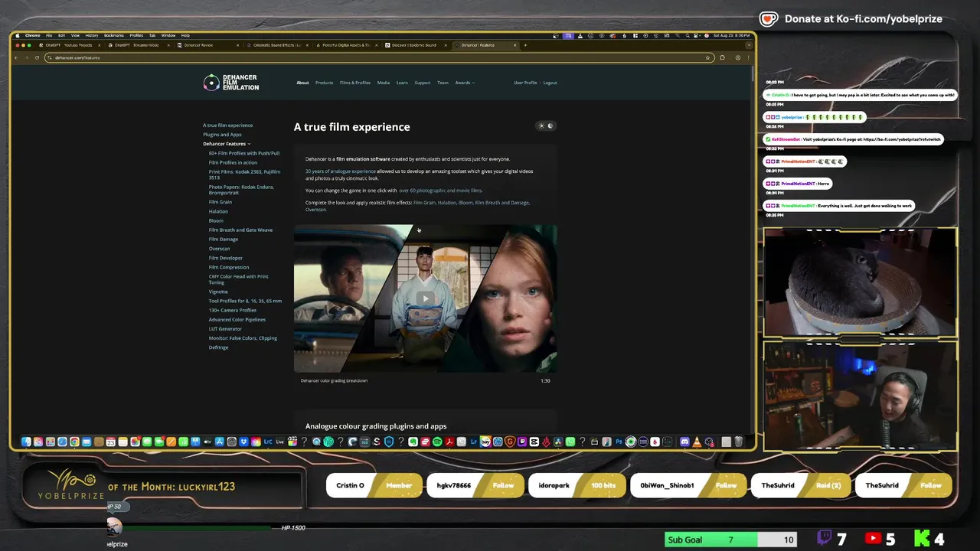This screenshot has width=980, height=551.
Task: Open the Awards dropdown in site navigation
Action: [x=465, y=83]
